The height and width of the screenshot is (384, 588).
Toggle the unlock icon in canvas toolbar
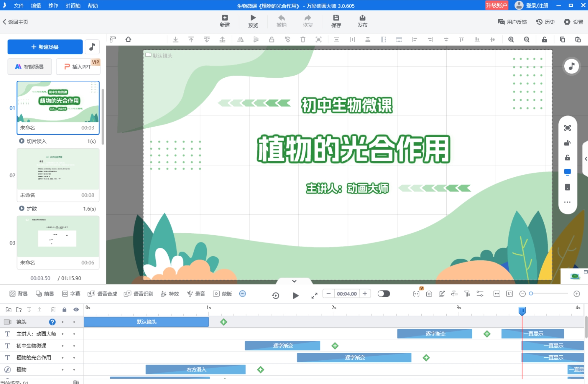click(544, 39)
